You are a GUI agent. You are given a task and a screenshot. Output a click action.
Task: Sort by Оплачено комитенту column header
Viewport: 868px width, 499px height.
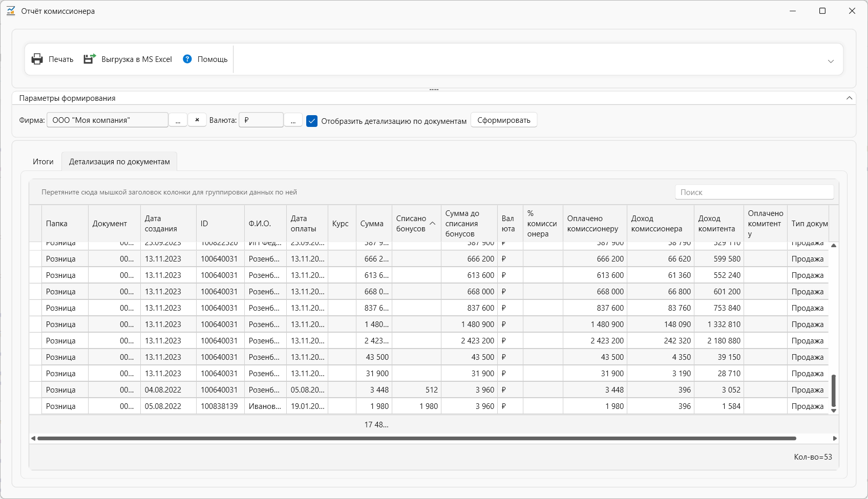(766, 224)
